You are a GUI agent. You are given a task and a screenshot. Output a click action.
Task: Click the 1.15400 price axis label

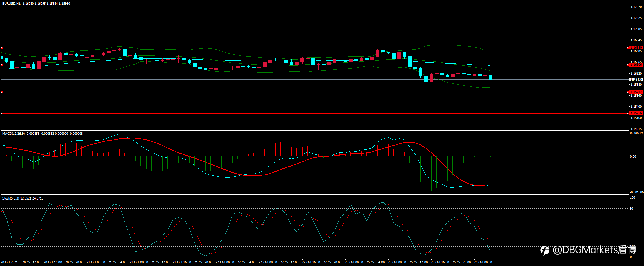636,107
